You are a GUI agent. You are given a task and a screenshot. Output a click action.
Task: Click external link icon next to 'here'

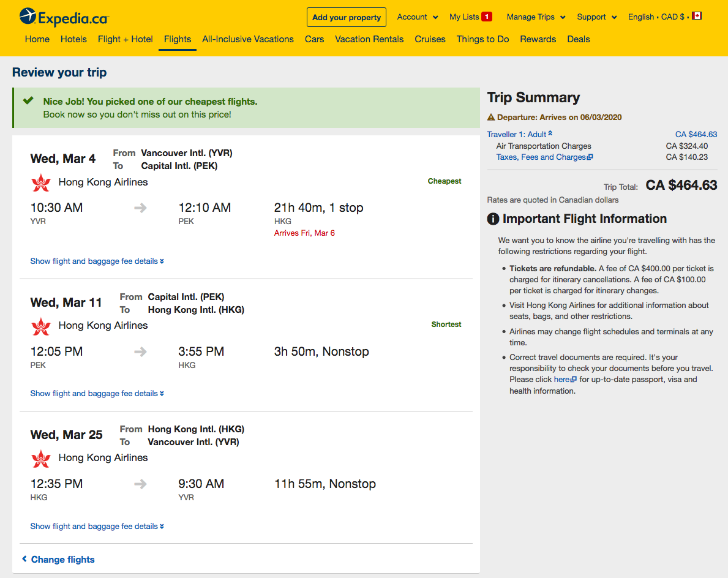tap(574, 379)
